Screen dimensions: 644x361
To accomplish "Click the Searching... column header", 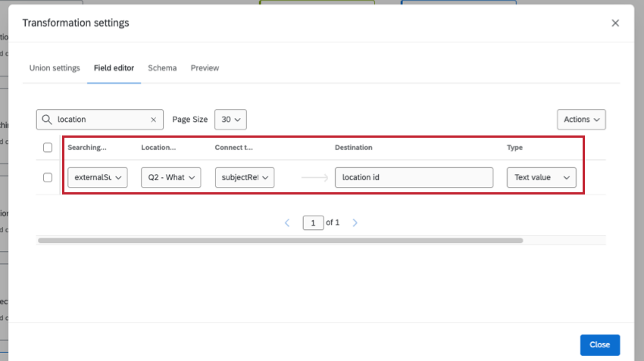I will pyautogui.click(x=87, y=148).
